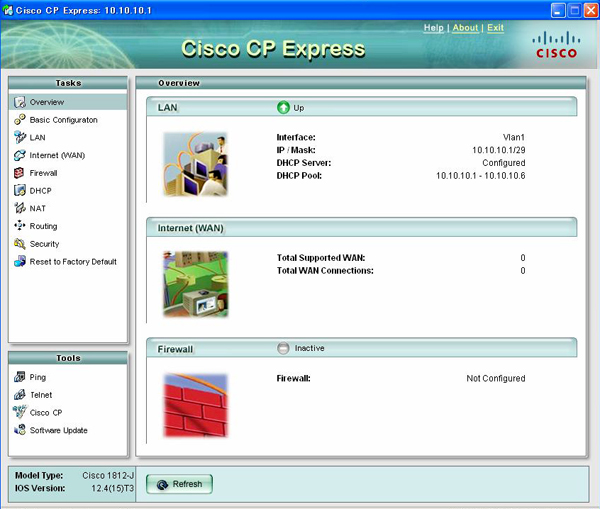The image size is (600, 509).
Task: Close the Cisco CP Express window
Action: tap(591, 10)
